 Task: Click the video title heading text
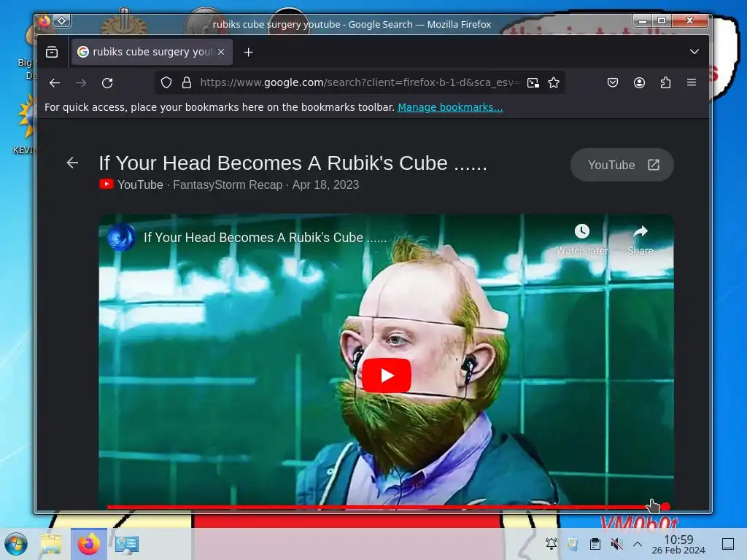pyautogui.click(x=293, y=163)
